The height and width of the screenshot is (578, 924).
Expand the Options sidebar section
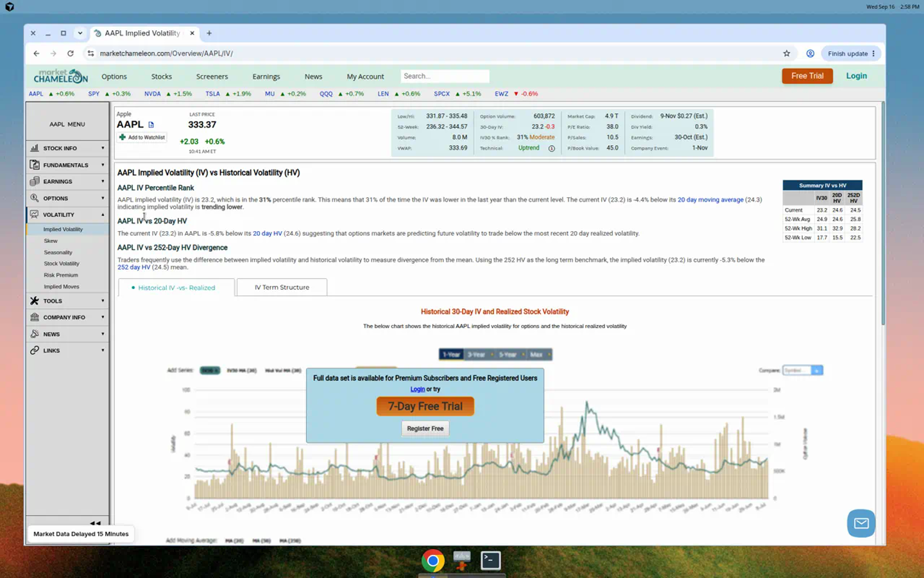click(67, 198)
